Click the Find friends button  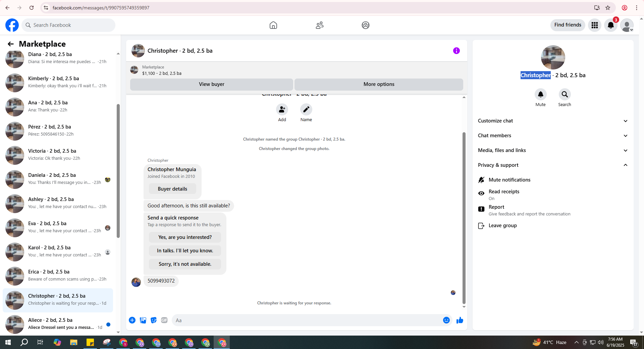[x=568, y=25]
